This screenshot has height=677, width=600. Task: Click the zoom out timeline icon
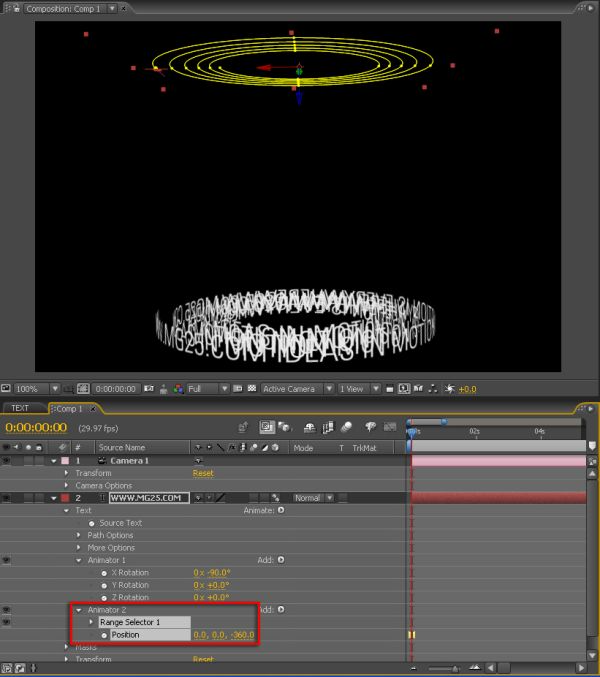click(414, 668)
